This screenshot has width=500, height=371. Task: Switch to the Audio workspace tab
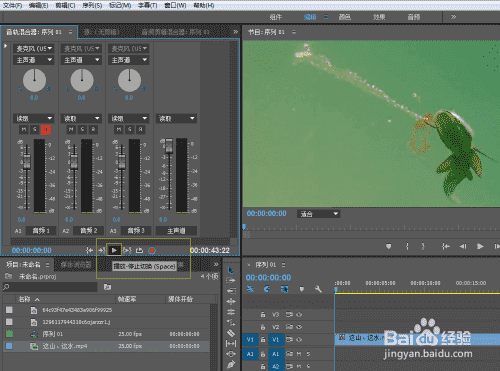414,17
